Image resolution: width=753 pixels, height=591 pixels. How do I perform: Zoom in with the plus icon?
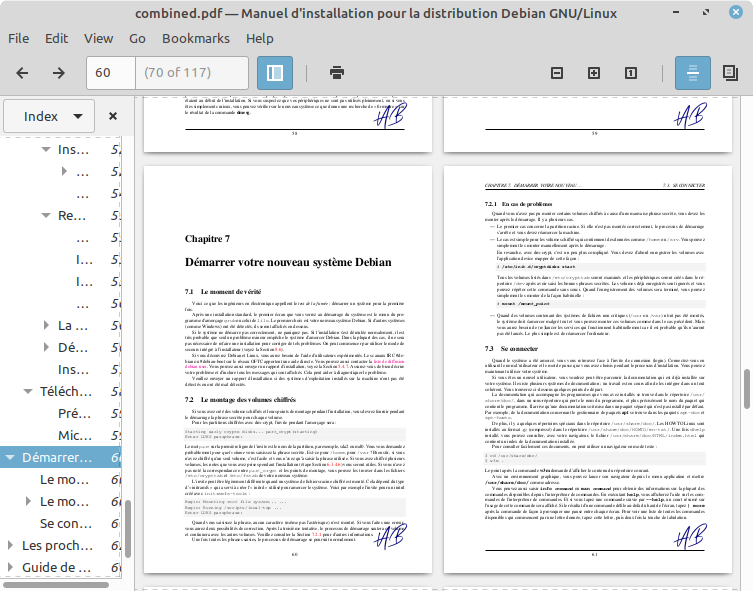594,73
